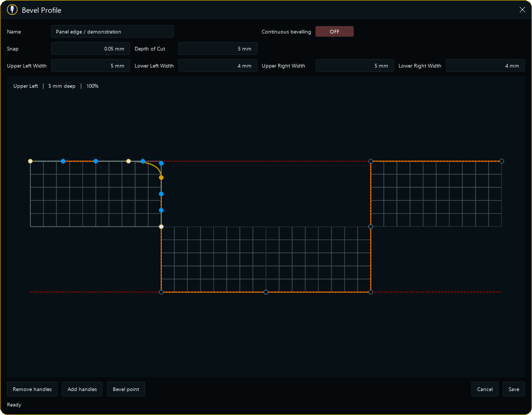Click the Depth of Cut value field
This screenshot has height=415, width=532.
pos(218,48)
